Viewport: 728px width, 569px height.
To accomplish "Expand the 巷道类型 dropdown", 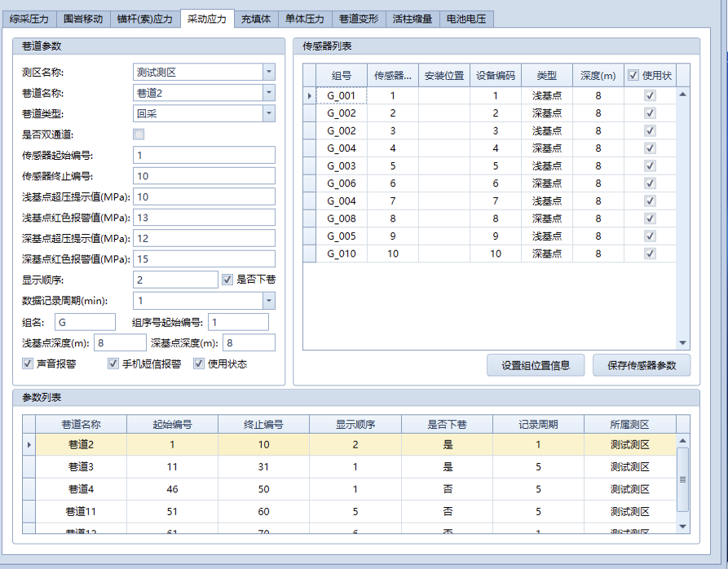I will [x=269, y=112].
